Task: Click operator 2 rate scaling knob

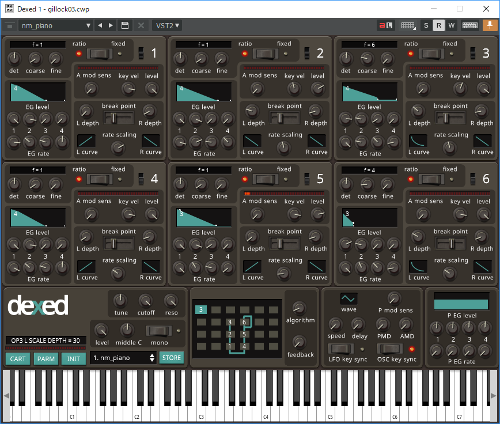Action: click(284, 147)
